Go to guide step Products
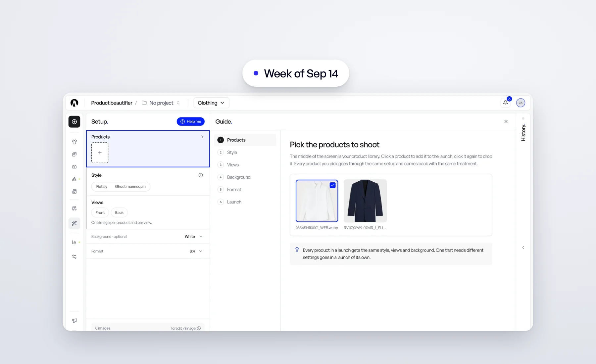The image size is (596, 364). click(245, 140)
